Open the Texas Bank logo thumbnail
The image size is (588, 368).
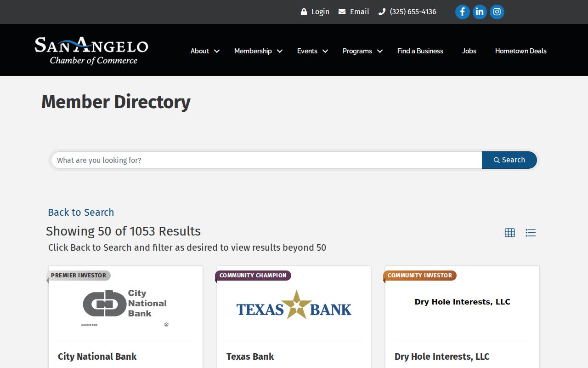(x=294, y=305)
